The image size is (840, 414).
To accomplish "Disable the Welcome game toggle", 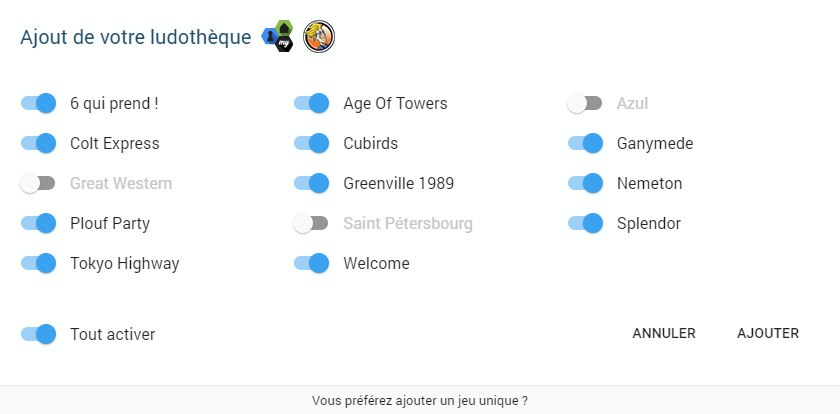I will click(x=312, y=263).
